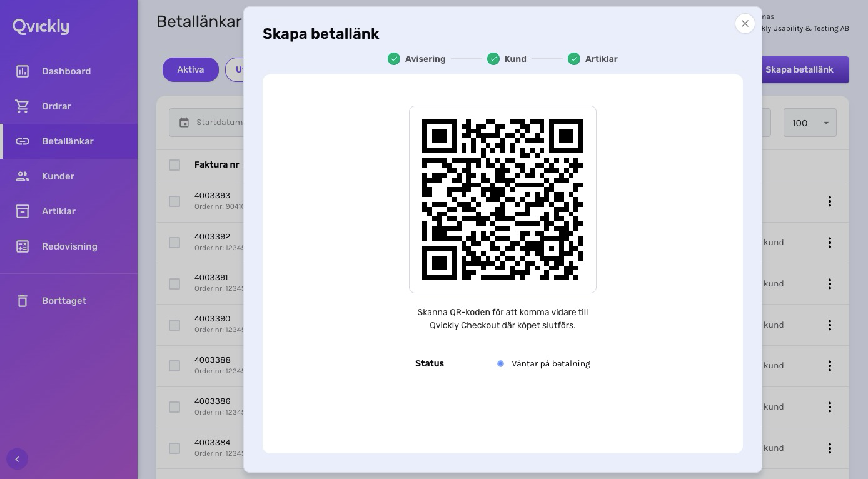Click the calendar icon in Startdatum field

point(184,123)
